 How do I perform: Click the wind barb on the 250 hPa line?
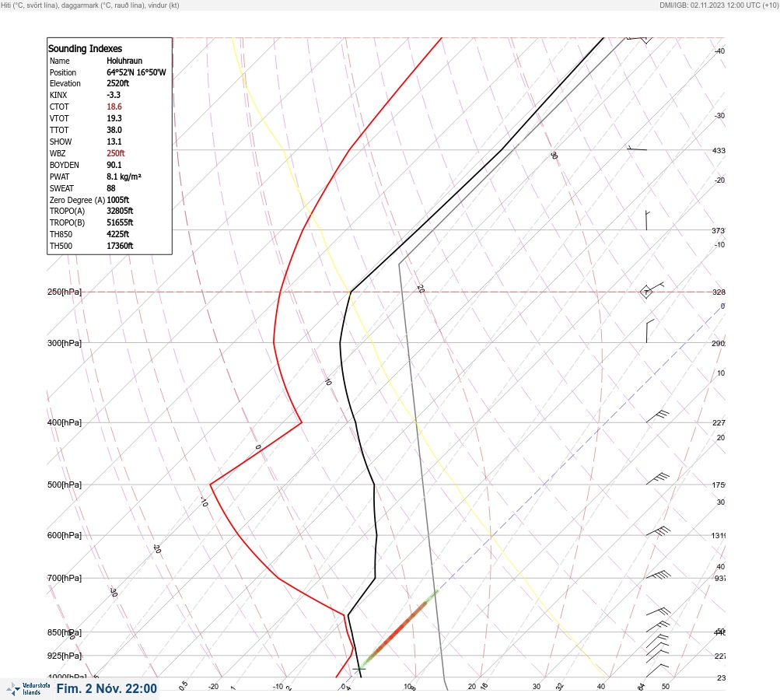652,289
